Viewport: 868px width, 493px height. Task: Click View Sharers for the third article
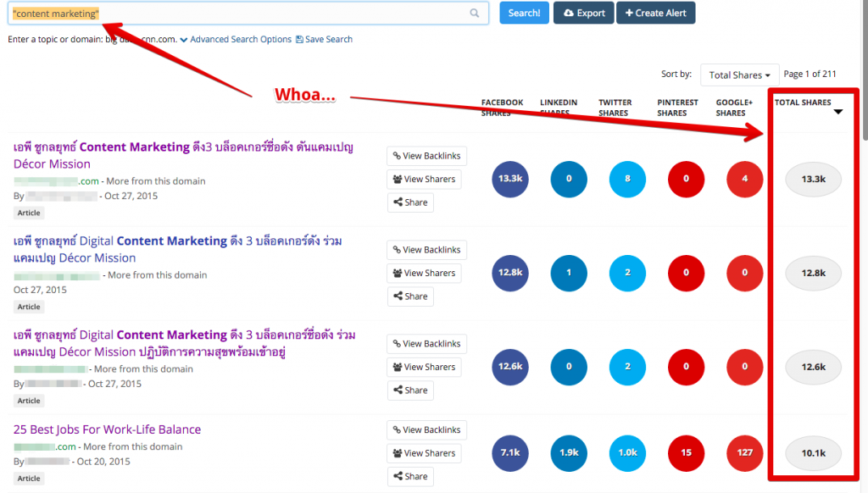pos(424,367)
